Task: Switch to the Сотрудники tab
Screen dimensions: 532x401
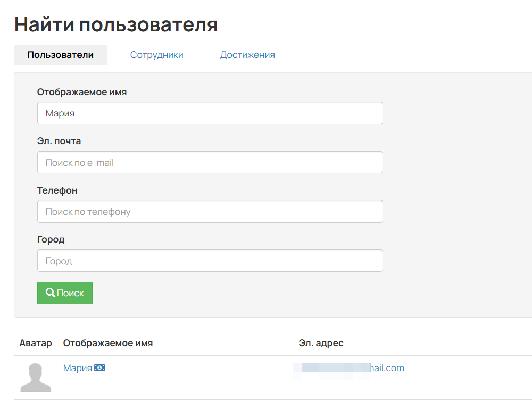Action: click(x=156, y=54)
